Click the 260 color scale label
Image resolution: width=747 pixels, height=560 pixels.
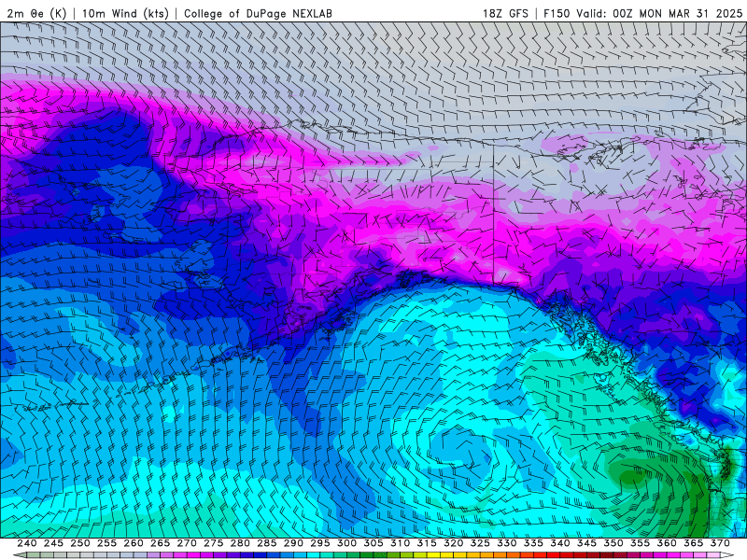134,543
